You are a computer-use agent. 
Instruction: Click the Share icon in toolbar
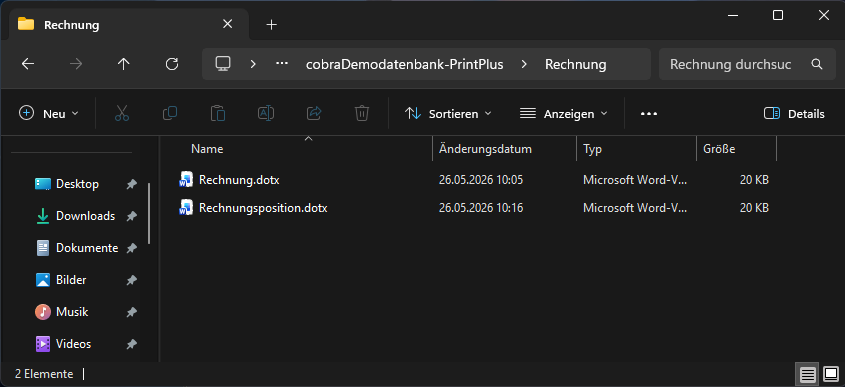[x=314, y=113]
